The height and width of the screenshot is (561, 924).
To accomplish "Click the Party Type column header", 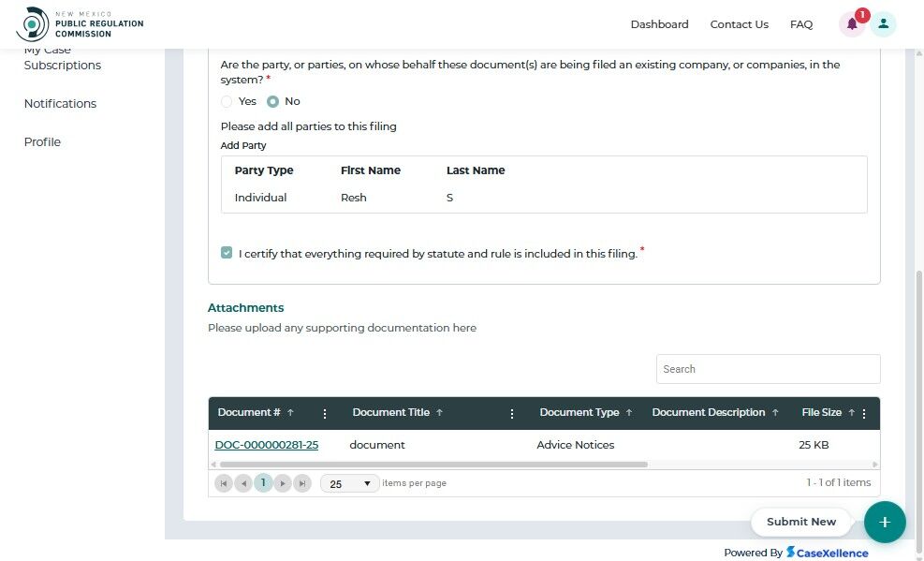I will tap(264, 170).
